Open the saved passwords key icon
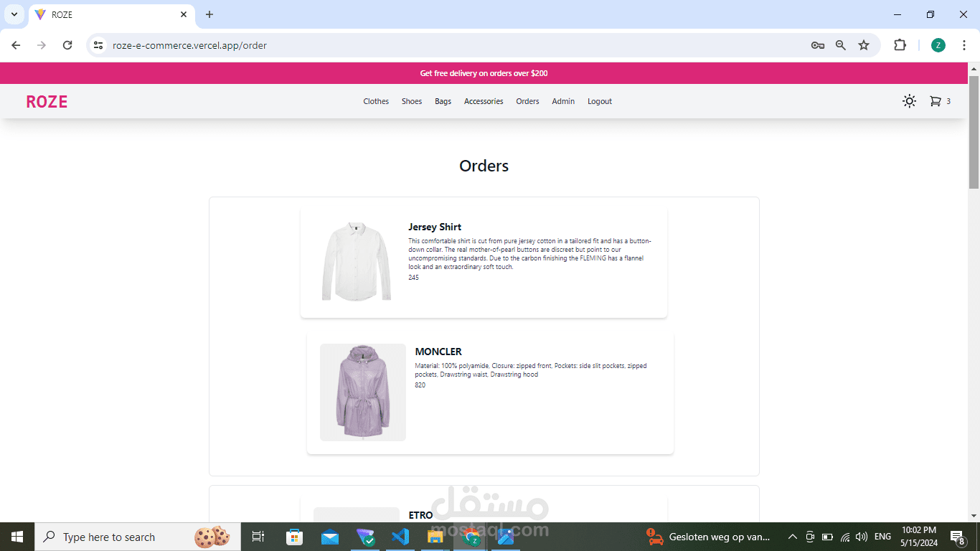 (818, 45)
